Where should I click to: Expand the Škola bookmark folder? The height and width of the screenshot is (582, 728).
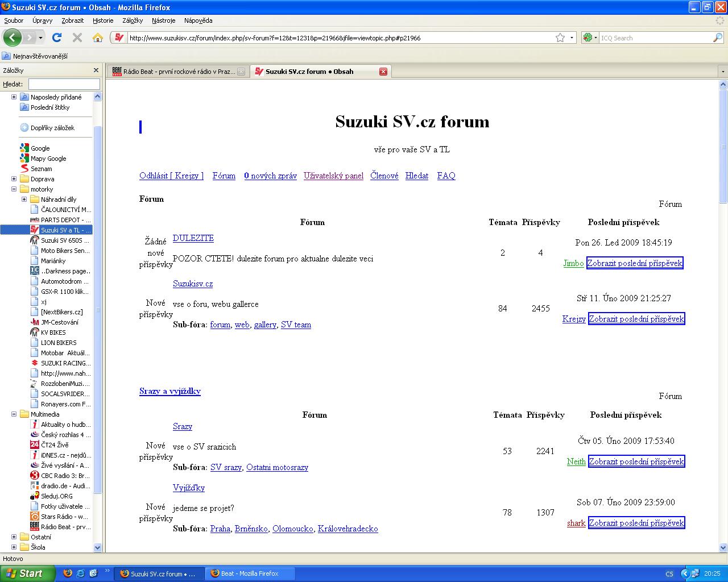click(x=14, y=547)
